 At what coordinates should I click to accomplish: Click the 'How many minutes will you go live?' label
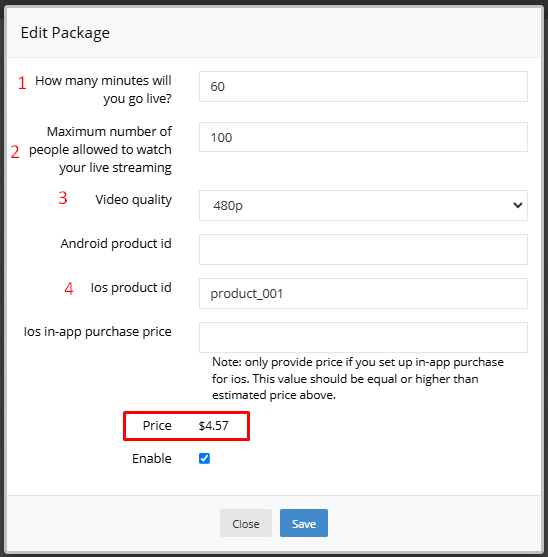click(103, 89)
